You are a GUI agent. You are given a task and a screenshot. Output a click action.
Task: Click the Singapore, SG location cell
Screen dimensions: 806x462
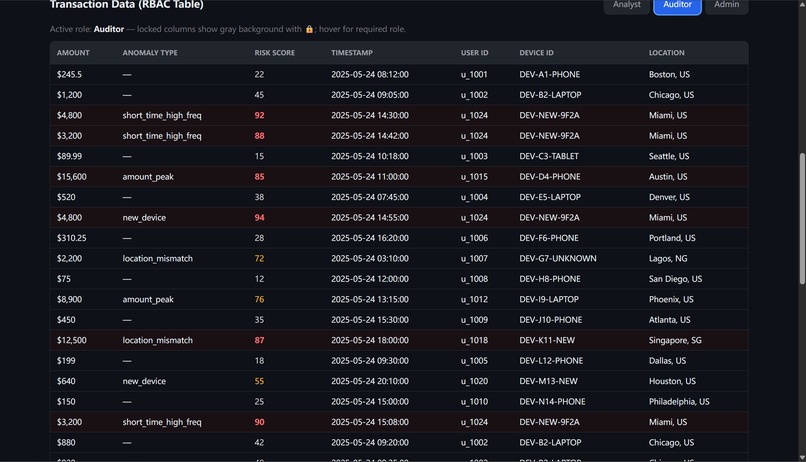tap(675, 340)
